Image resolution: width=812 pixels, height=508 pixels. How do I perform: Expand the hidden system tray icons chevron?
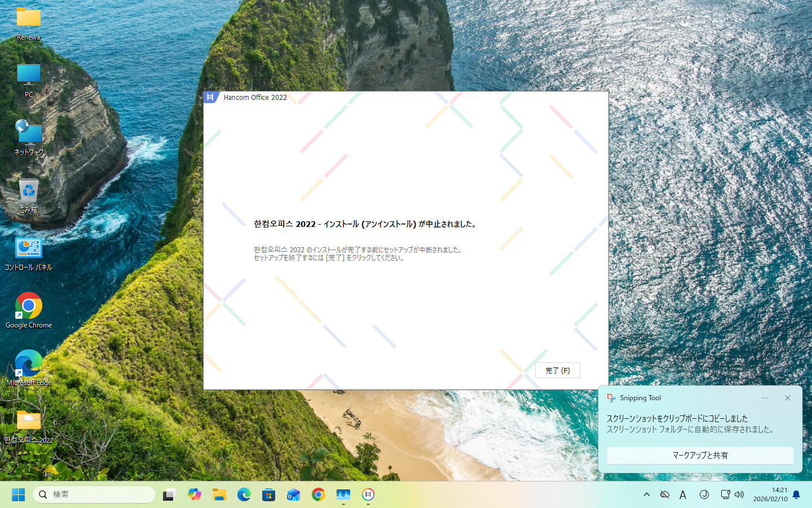click(x=647, y=494)
